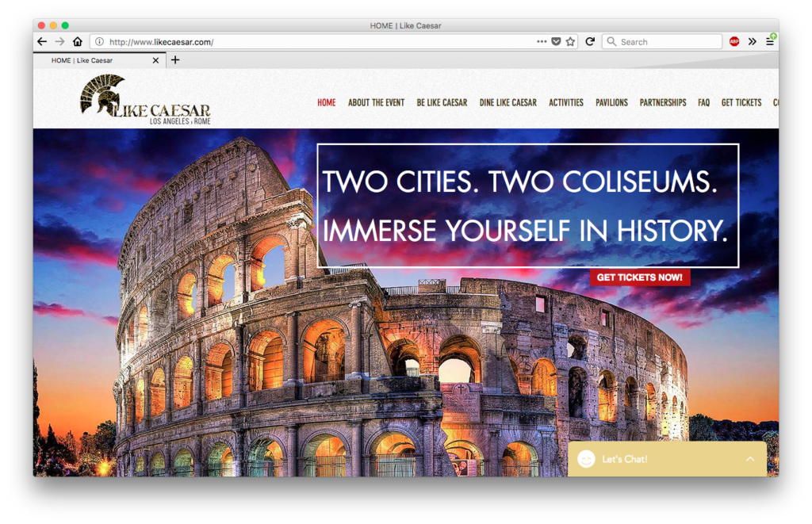This screenshot has width=812, height=524.
Task: Open ABOUT THE EVENT menu item
Action: (376, 102)
